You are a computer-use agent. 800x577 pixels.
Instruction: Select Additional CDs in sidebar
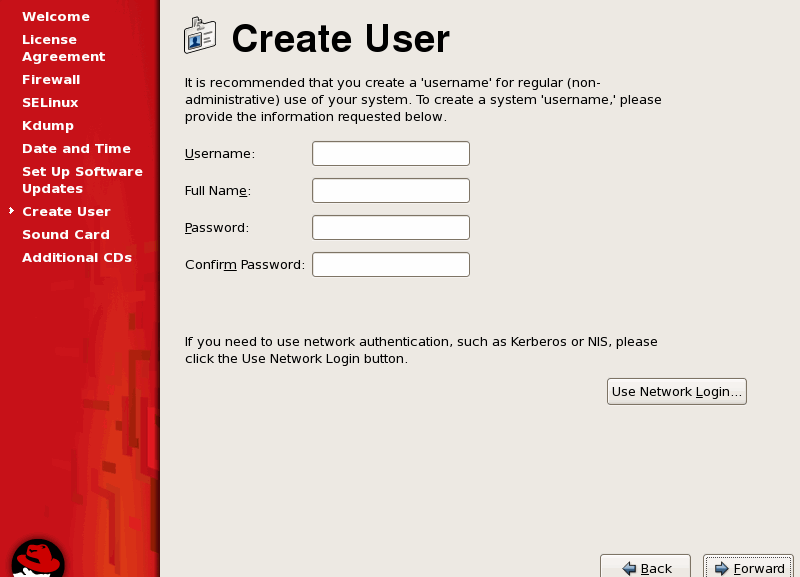point(77,257)
